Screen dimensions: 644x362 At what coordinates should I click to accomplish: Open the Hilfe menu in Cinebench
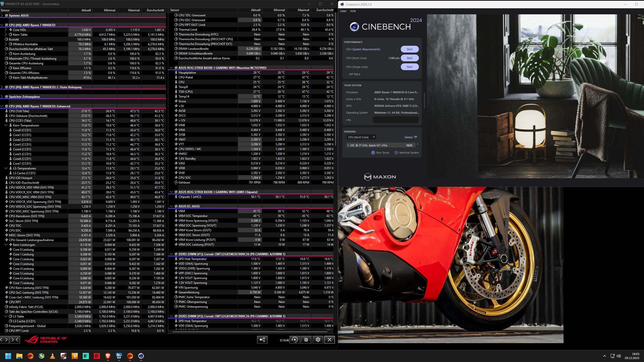353,11
